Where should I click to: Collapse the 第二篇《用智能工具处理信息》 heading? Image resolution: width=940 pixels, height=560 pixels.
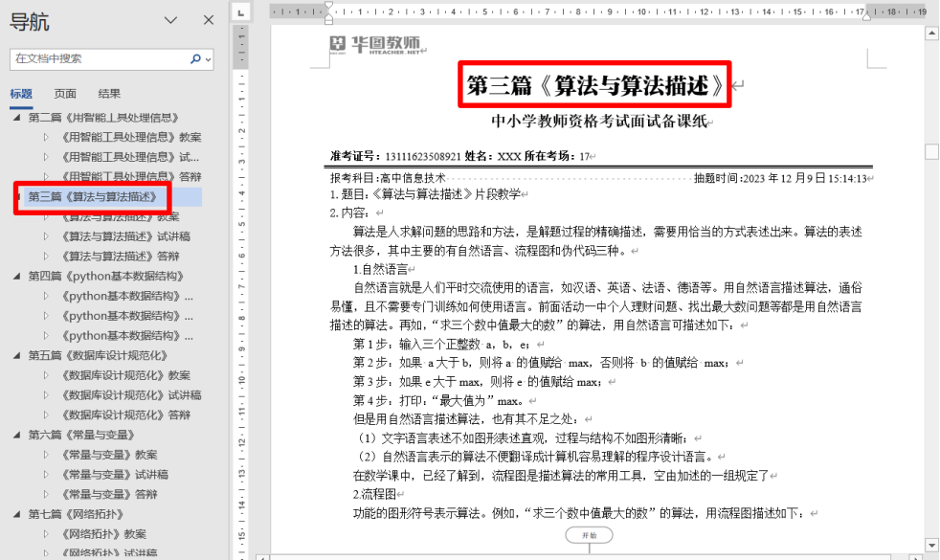click(16, 118)
